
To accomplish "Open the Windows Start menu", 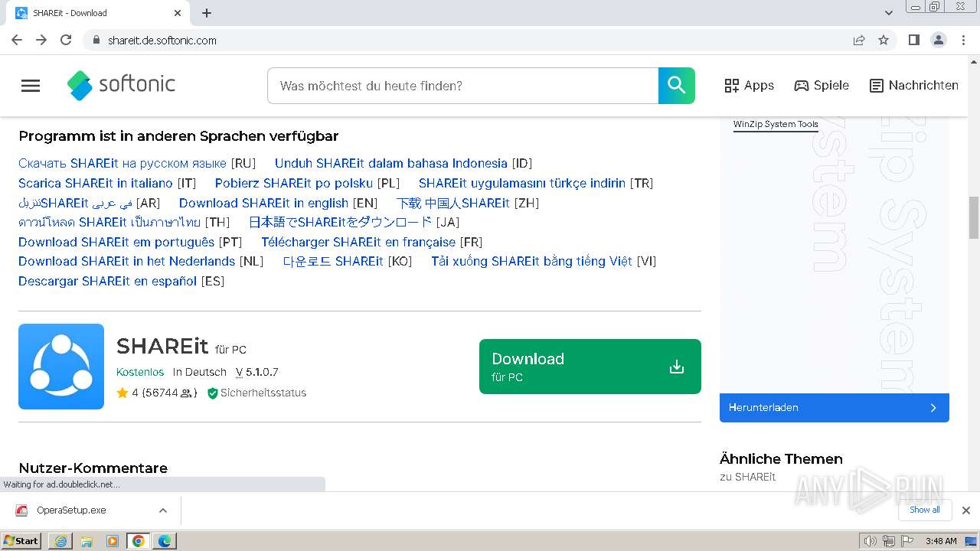I will (x=21, y=541).
